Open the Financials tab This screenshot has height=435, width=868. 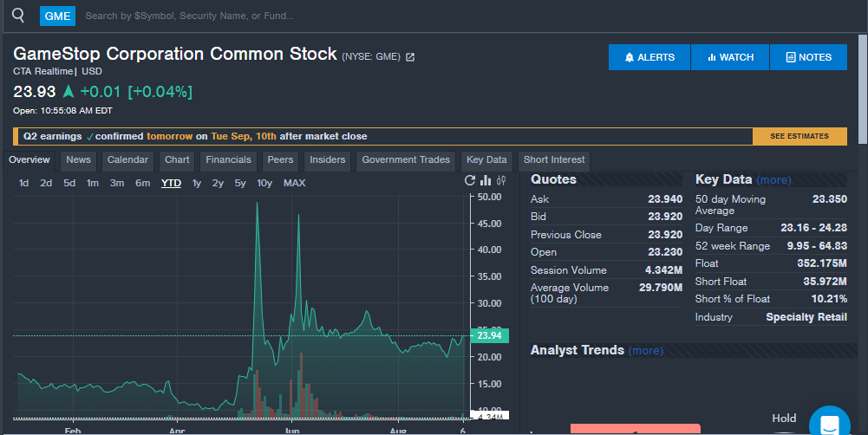(x=228, y=159)
